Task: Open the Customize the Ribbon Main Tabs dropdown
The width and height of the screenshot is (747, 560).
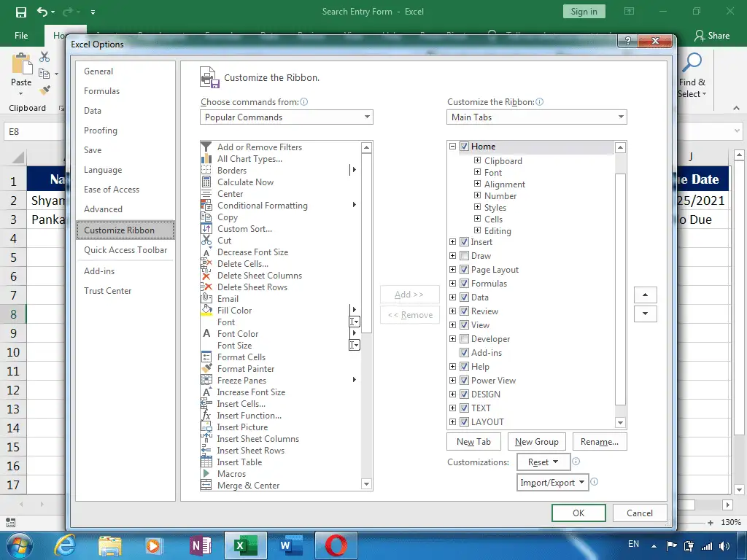Action: coord(536,117)
